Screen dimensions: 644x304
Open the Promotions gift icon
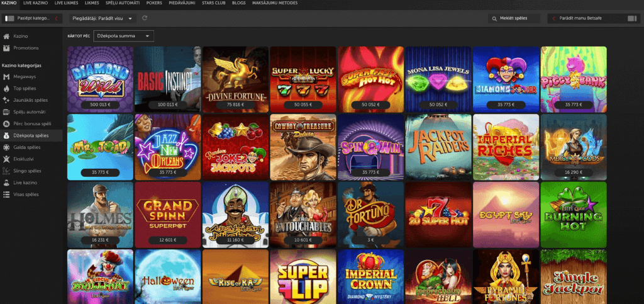click(x=6, y=48)
